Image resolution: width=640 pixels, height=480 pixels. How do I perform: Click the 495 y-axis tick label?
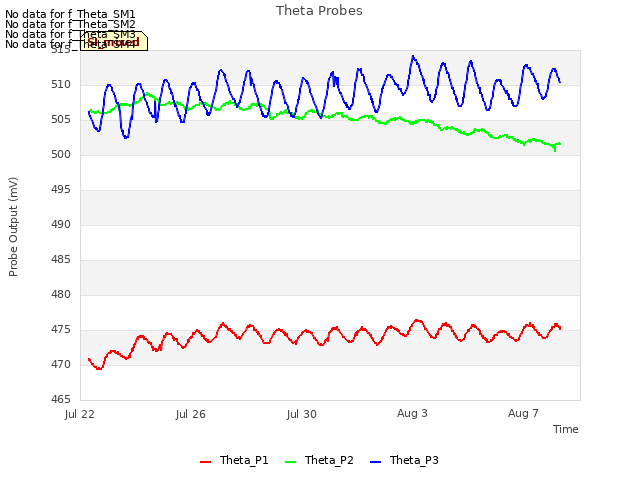click(61, 190)
